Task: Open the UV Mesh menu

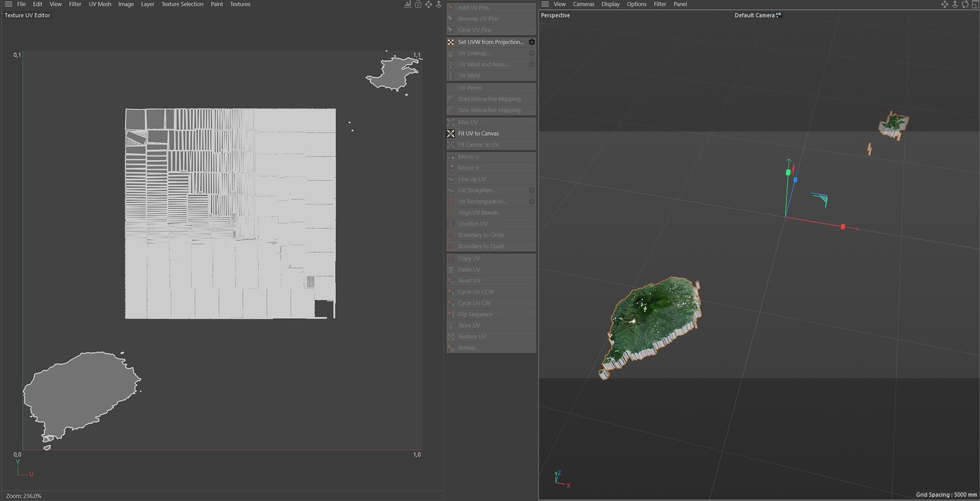Action: [100, 4]
